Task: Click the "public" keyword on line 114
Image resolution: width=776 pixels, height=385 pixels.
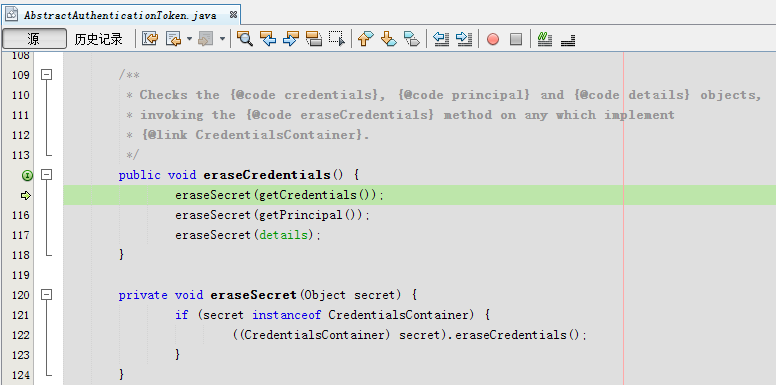Action: click(x=140, y=175)
